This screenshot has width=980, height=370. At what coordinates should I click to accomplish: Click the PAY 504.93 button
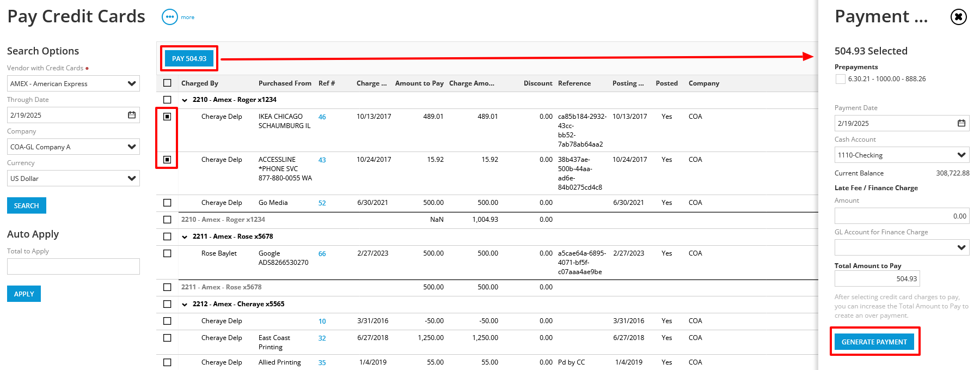[x=189, y=58]
